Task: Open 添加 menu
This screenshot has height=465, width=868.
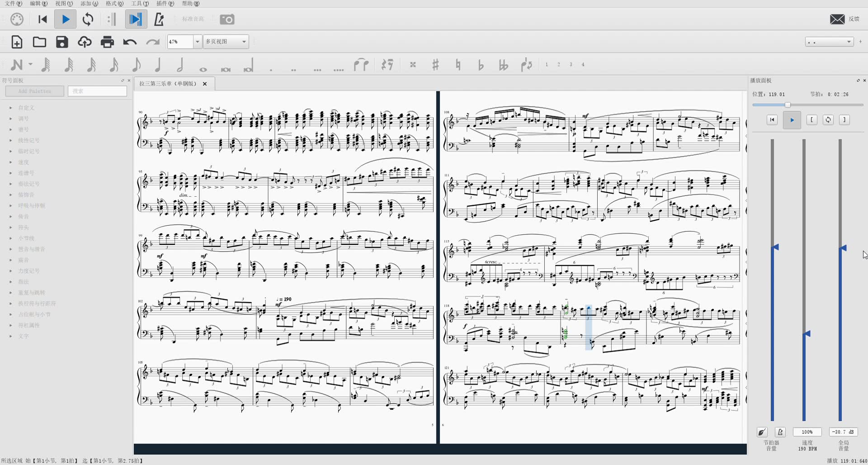Action: pyautogui.click(x=89, y=3)
